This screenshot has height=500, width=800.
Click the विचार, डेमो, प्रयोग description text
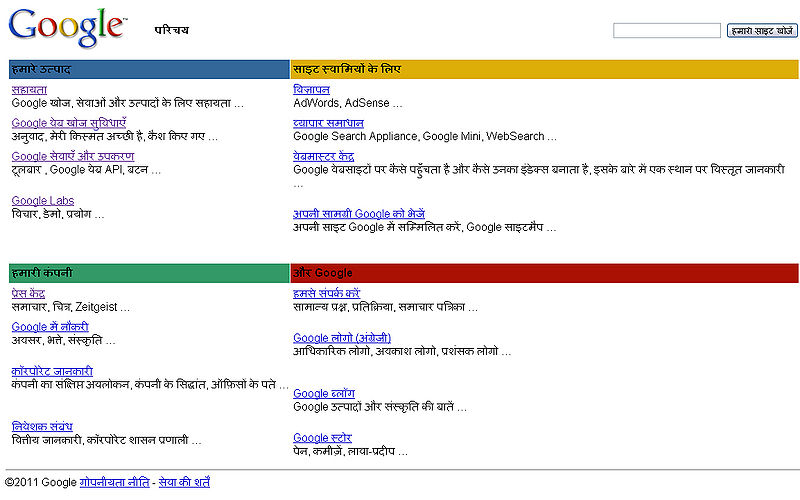(58, 214)
